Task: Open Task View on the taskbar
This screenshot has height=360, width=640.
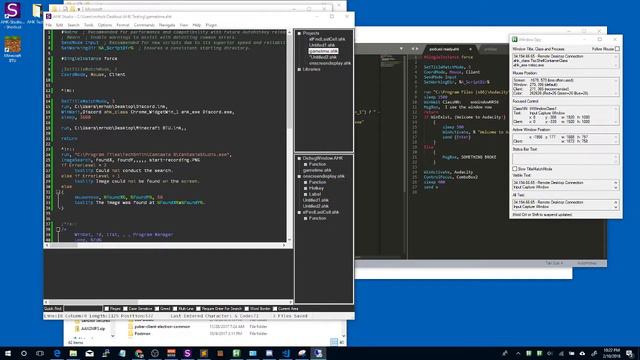Action: 40,353
